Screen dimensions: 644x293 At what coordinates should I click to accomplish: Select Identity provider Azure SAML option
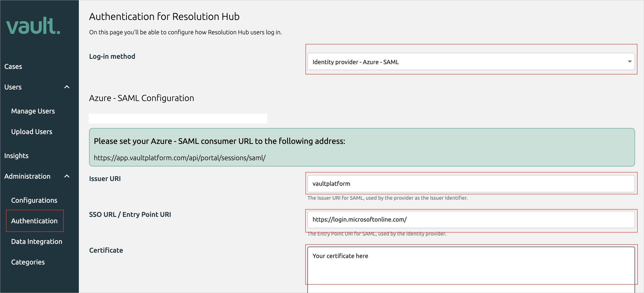pyautogui.click(x=472, y=62)
